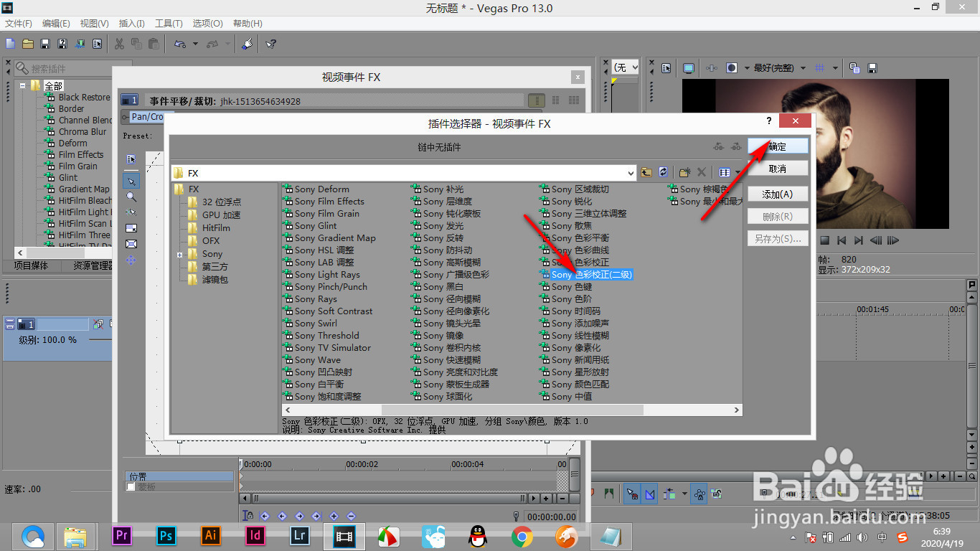Select the zoom magnifier tool in Pan/Crop
This screenshot has width=980, height=551.
click(131, 197)
